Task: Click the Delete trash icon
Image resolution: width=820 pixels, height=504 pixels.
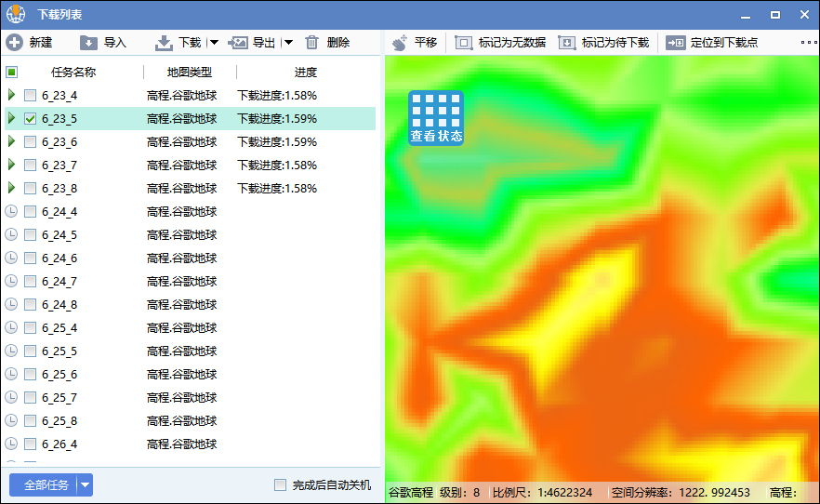Action: tap(311, 43)
